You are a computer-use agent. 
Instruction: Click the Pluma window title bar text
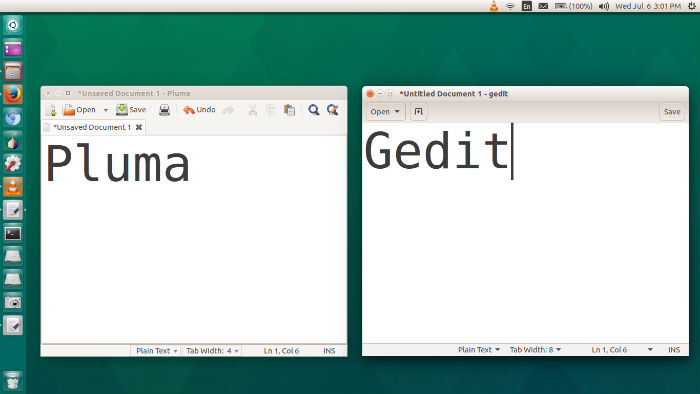134,93
